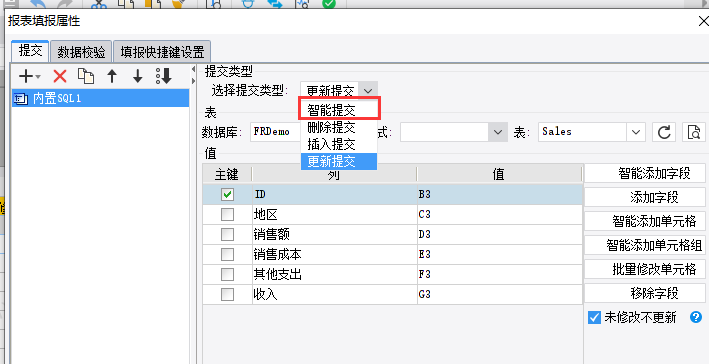Select the D3 value cell
Viewport: 709px width, 364px height.
pos(500,234)
